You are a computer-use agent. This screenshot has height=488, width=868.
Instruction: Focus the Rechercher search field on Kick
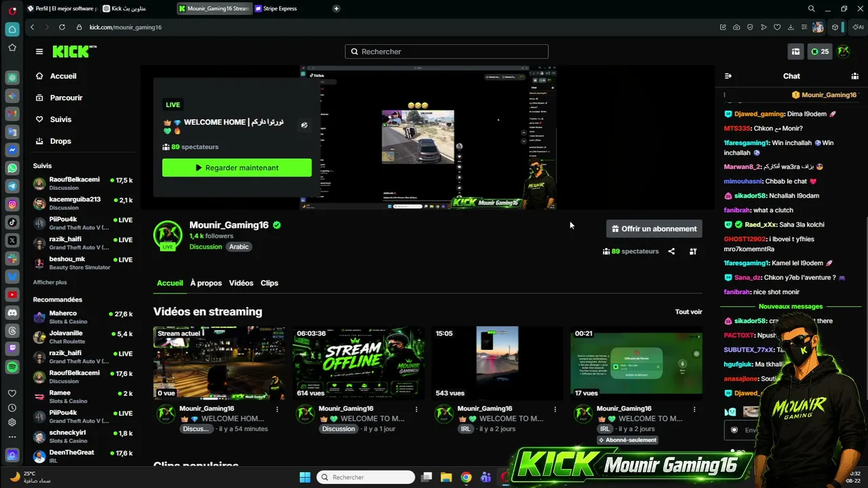click(x=446, y=52)
